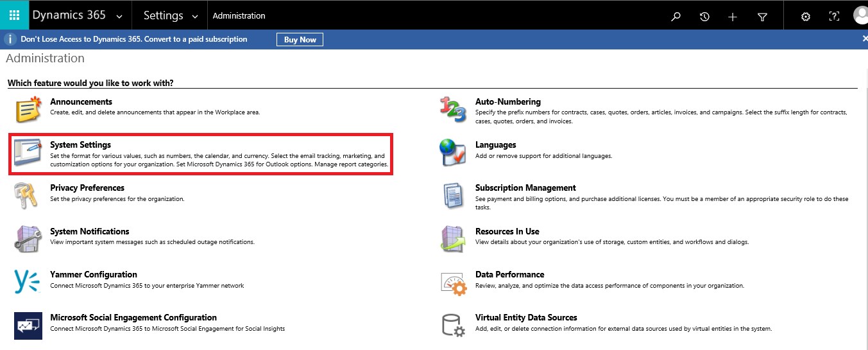Open the app launcher waffle icon

pos(14,15)
